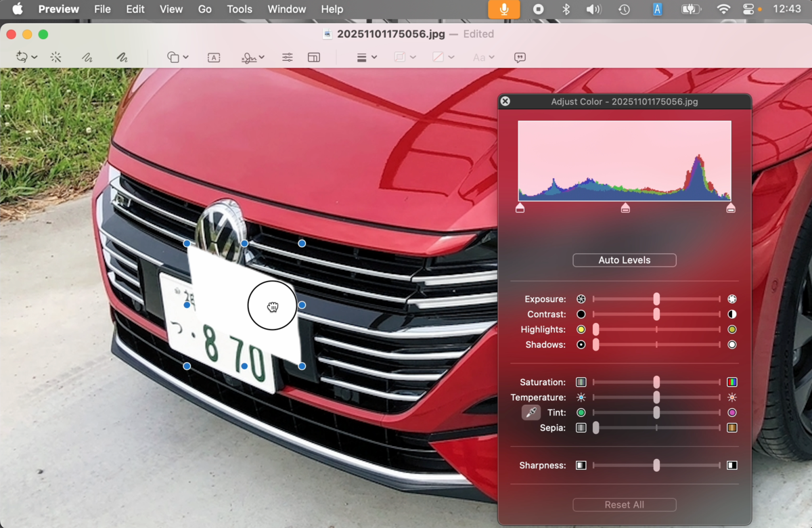Click the image description speech bubble icon
Screen dimensions: 812x528
pos(520,58)
